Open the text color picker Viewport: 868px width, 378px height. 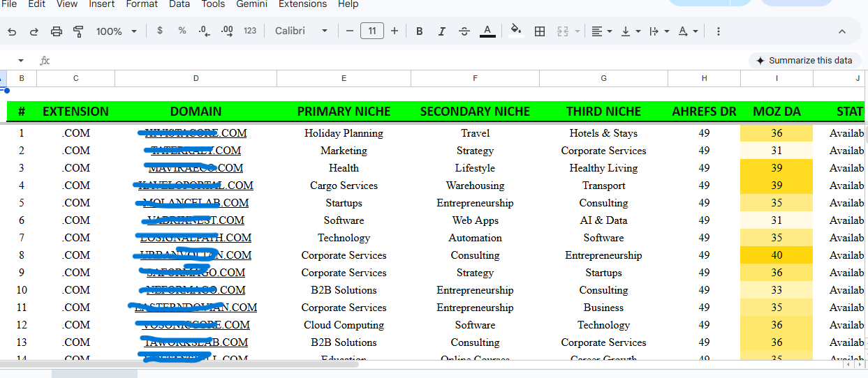tap(487, 31)
